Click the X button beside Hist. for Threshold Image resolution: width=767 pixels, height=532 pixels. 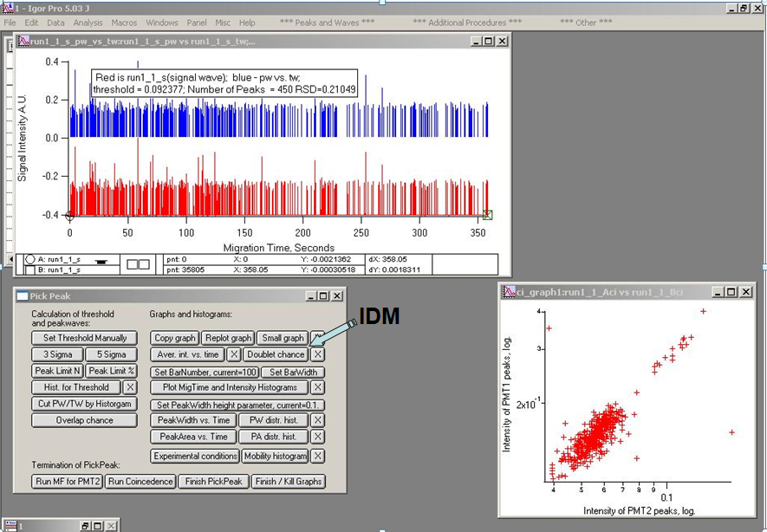point(130,387)
